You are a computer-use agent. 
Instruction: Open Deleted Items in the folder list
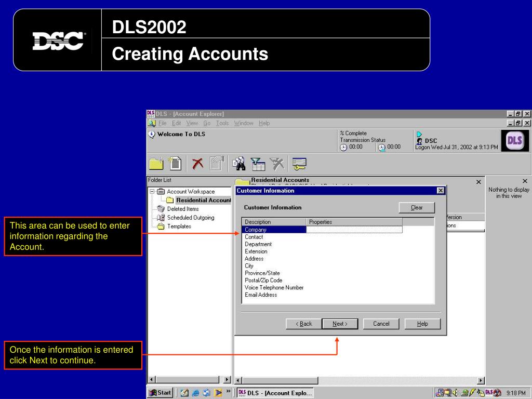(183, 209)
